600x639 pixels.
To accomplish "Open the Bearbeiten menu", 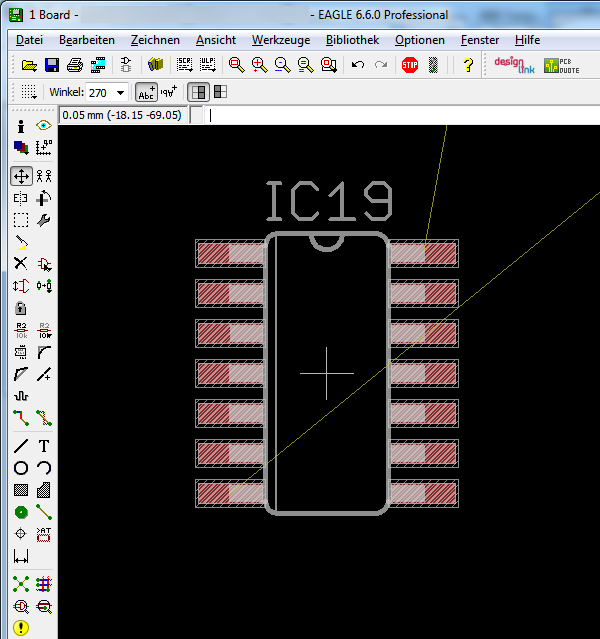I will tap(87, 40).
